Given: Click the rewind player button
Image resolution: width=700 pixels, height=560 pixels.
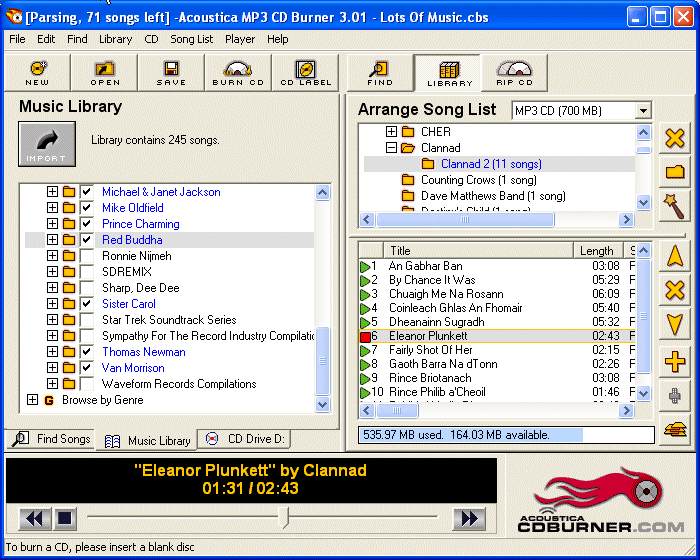Looking at the screenshot, I should [35, 518].
